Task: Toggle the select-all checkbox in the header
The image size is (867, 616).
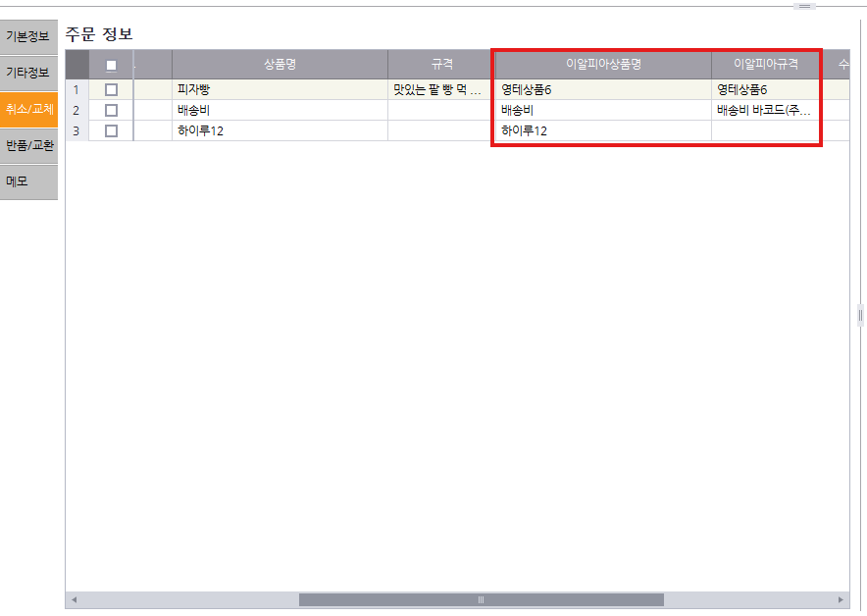Action: pyautogui.click(x=111, y=65)
